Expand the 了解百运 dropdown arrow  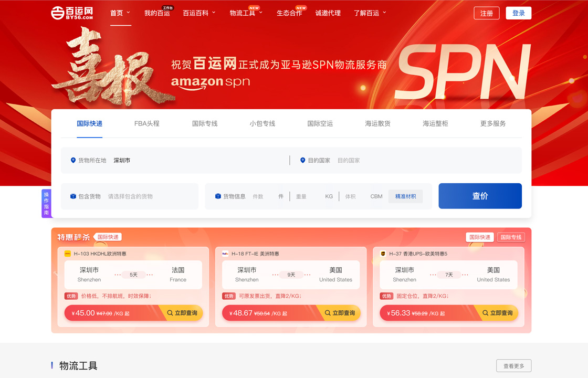pos(384,13)
